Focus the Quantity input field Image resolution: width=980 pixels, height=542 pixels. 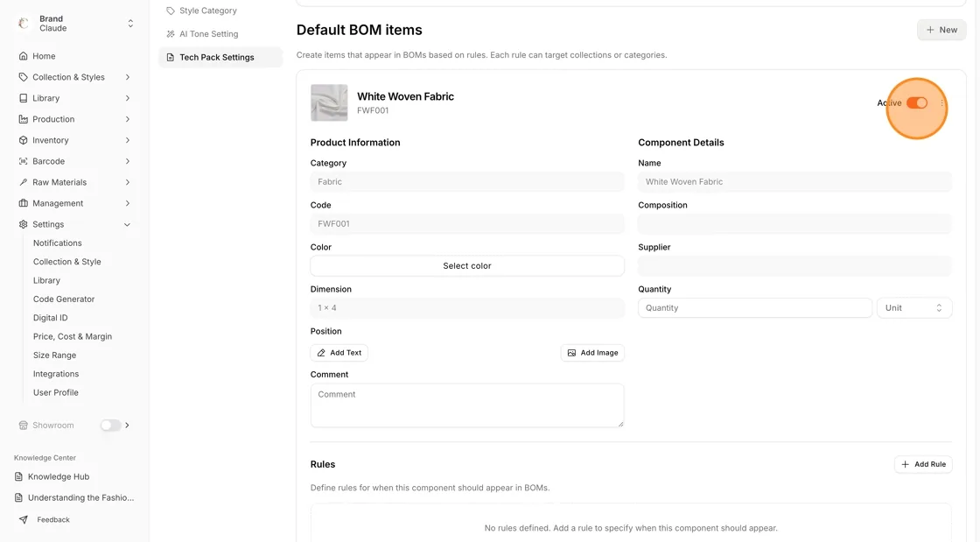click(x=754, y=307)
